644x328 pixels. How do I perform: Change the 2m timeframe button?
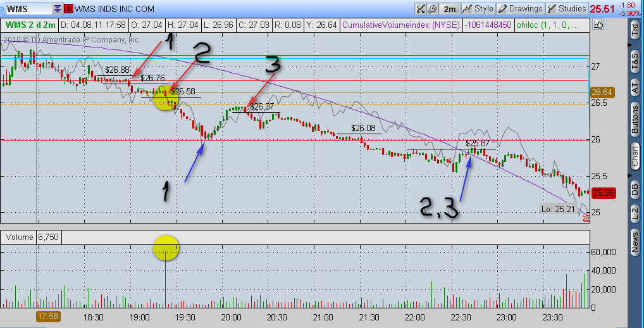[449, 9]
